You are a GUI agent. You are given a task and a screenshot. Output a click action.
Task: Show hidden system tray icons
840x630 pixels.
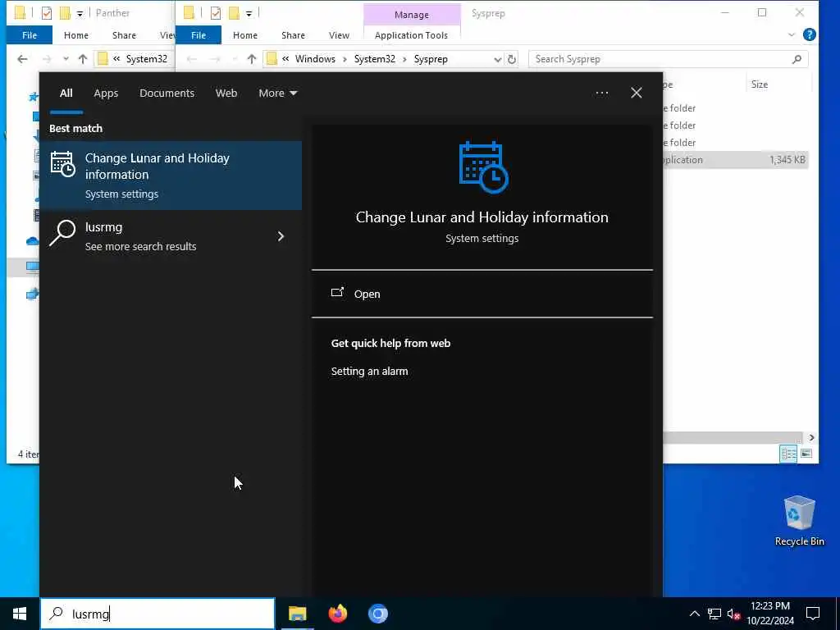pos(694,614)
